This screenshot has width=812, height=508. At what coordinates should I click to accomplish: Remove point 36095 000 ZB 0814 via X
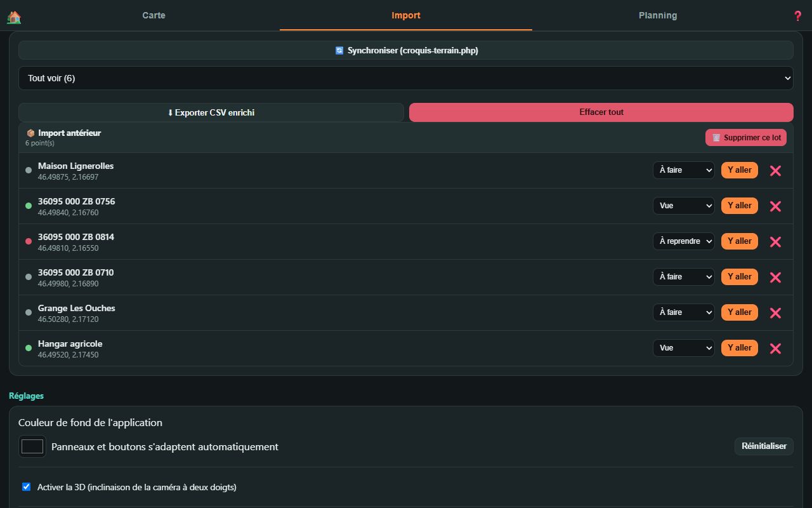tap(775, 241)
